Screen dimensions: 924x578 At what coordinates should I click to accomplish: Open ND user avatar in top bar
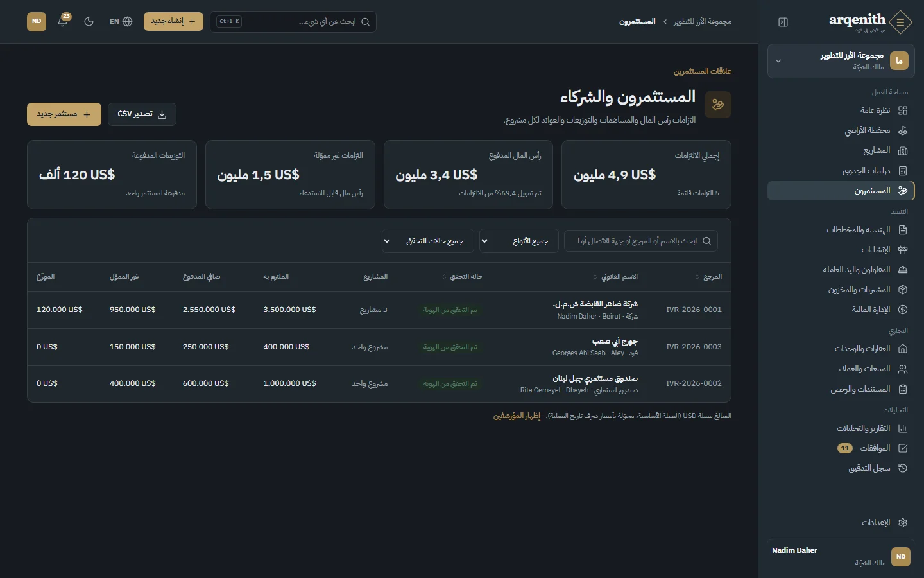point(37,21)
